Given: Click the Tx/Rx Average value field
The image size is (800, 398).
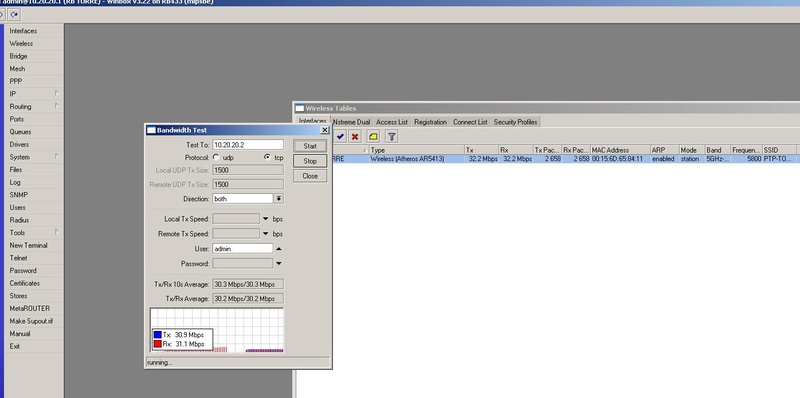Looking at the screenshot, I should [248, 298].
